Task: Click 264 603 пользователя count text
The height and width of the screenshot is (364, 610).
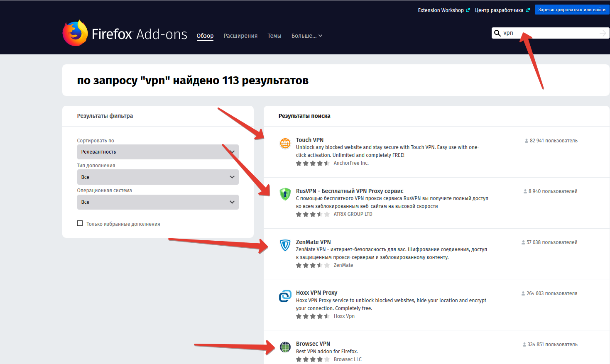Action: point(552,293)
